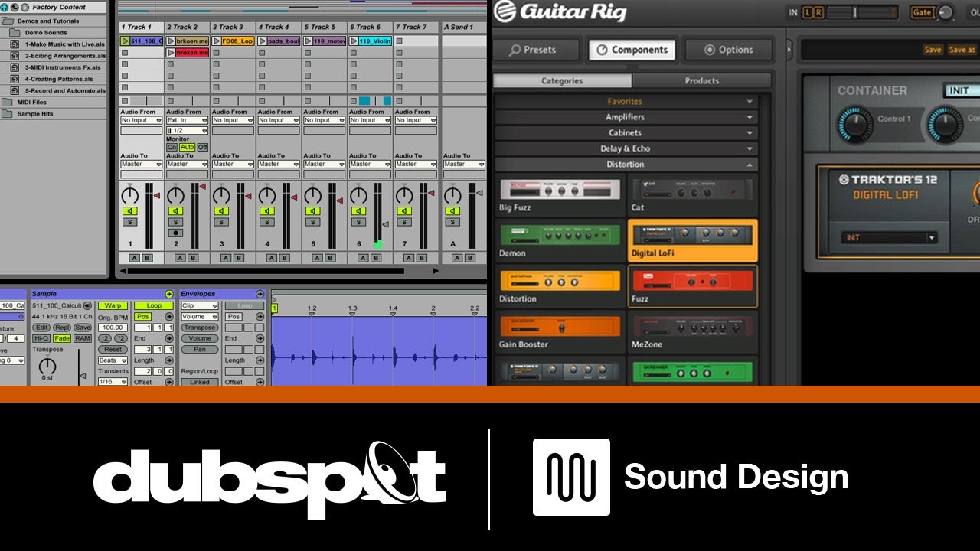Arm Track 2 record button
The width and height of the screenshot is (980, 551).
point(176,233)
